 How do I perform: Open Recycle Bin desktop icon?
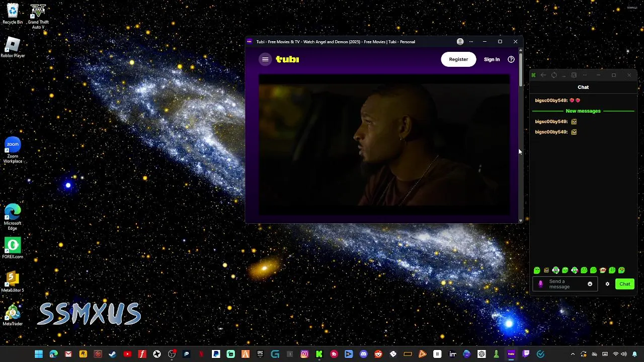(13, 14)
